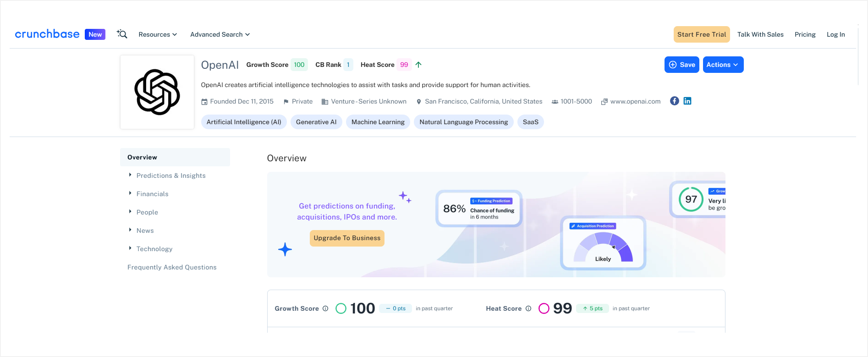Select the Generative AI tag
The image size is (868, 357).
pyautogui.click(x=316, y=122)
